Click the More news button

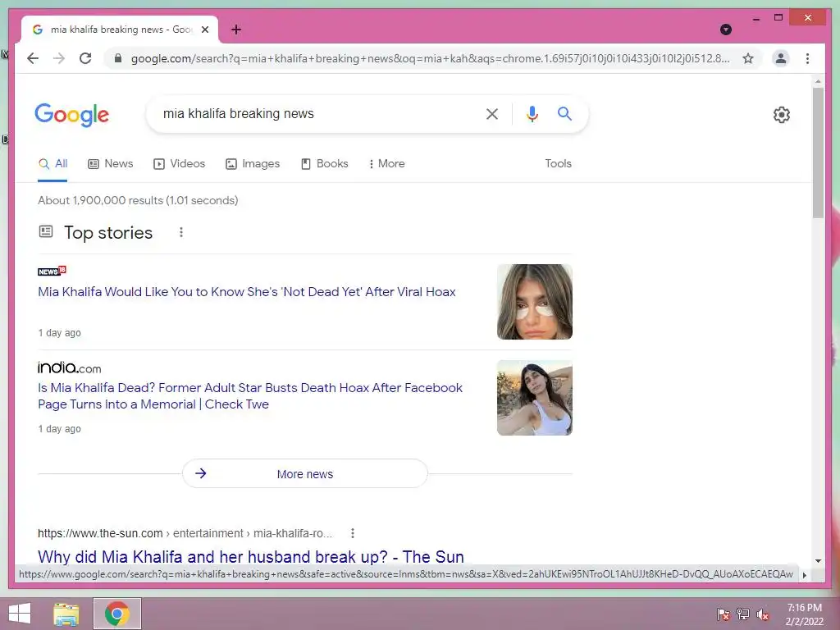coord(305,473)
